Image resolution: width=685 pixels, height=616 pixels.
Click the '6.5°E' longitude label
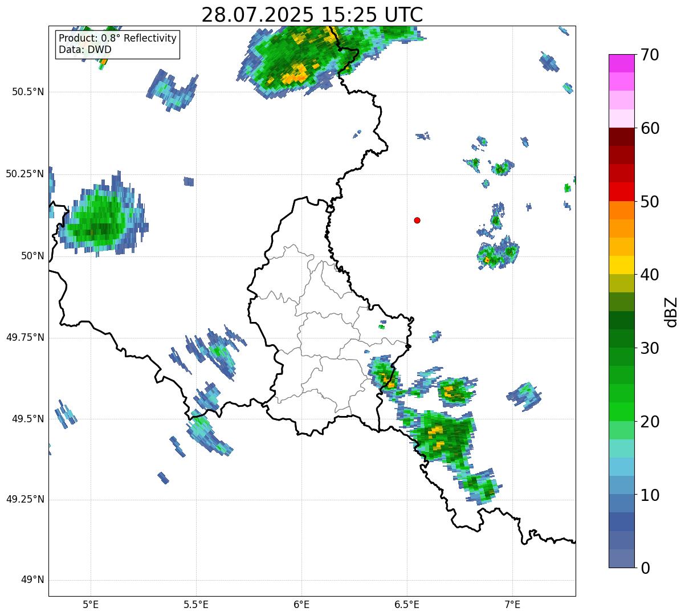click(x=407, y=604)
